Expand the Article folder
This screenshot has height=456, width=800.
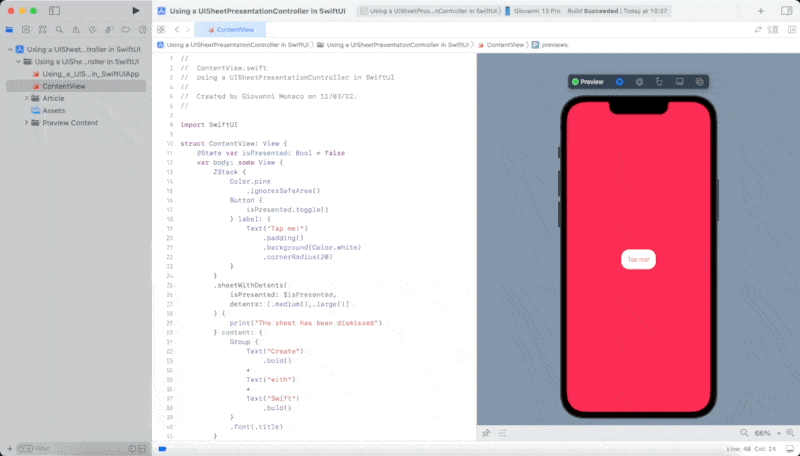point(26,98)
